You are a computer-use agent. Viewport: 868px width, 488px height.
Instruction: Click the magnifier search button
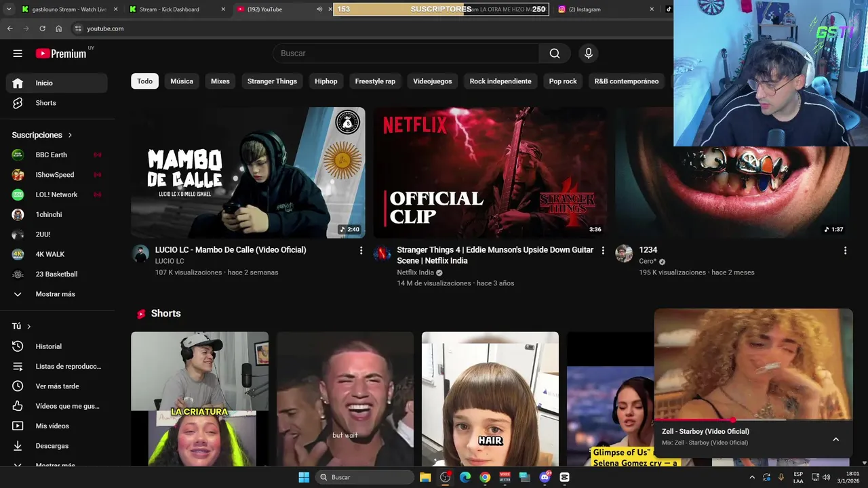555,54
